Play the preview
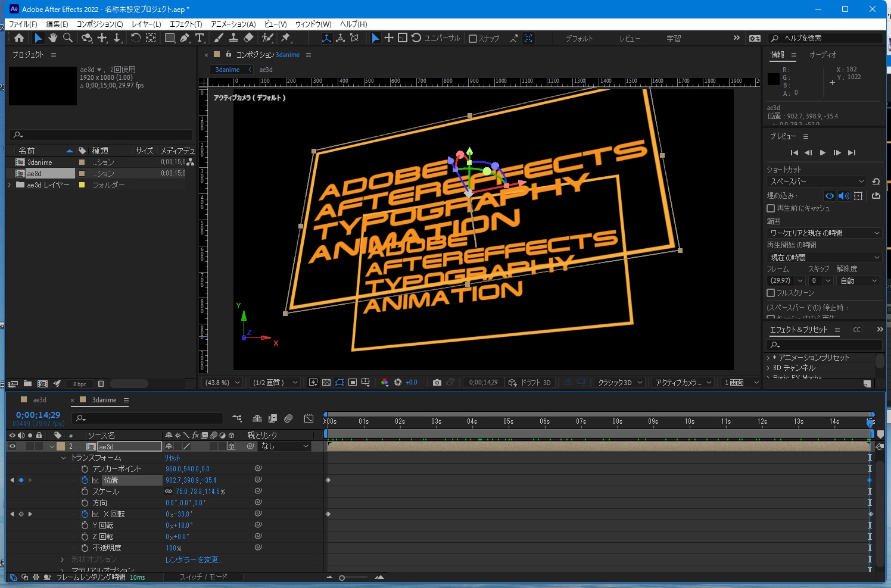 [x=823, y=153]
